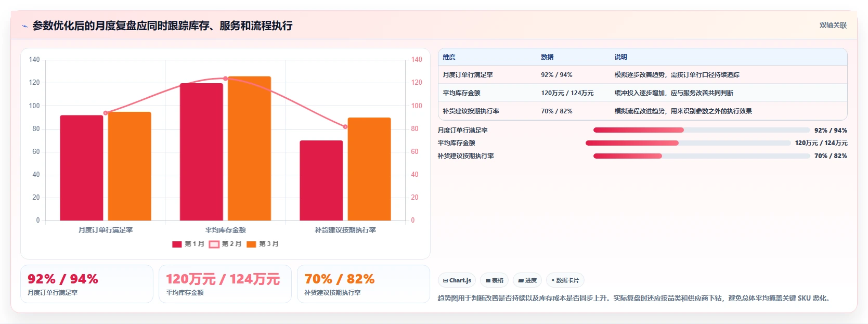Click description starting with 模拟流程改进趋势
The height and width of the screenshot is (324, 868).
tap(683, 111)
